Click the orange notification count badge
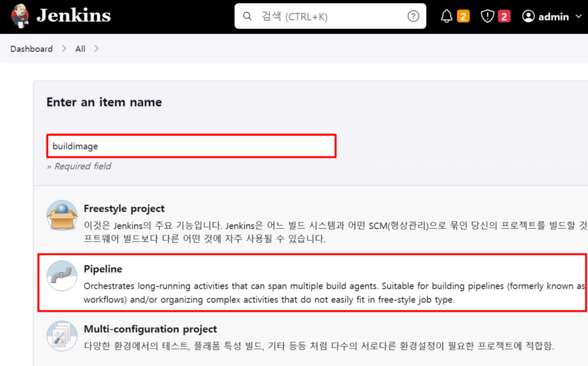 463,17
